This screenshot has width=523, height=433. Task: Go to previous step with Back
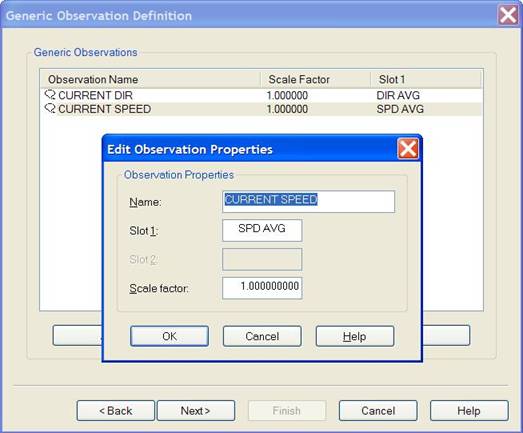point(116,411)
